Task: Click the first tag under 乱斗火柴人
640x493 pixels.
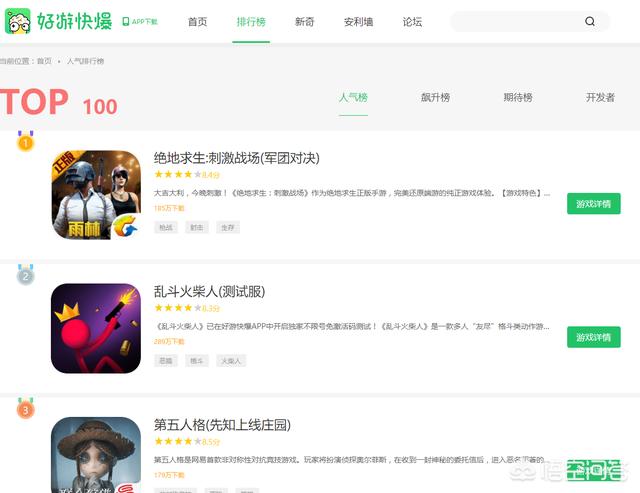Action: (166, 361)
